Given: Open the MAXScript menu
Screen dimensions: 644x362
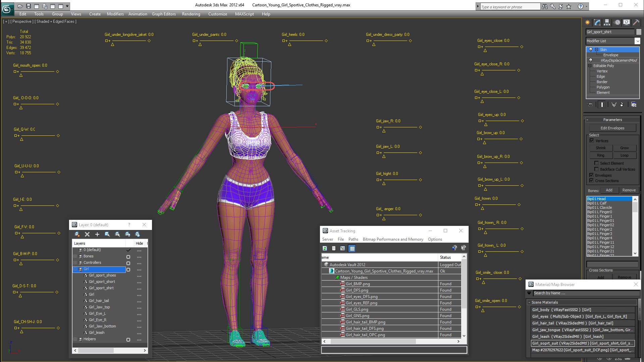Looking at the screenshot, I should (x=244, y=14).
